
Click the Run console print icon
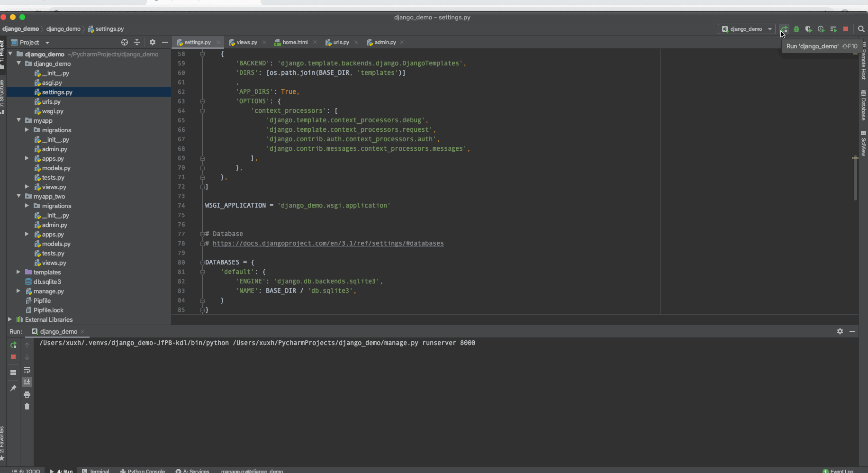(x=27, y=394)
